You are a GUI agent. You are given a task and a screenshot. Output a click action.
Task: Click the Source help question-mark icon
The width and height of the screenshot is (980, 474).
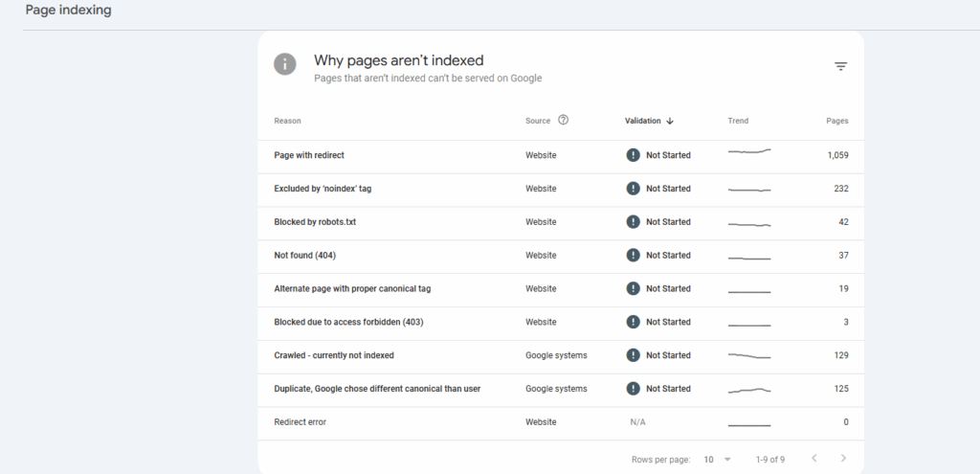[563, 121]
